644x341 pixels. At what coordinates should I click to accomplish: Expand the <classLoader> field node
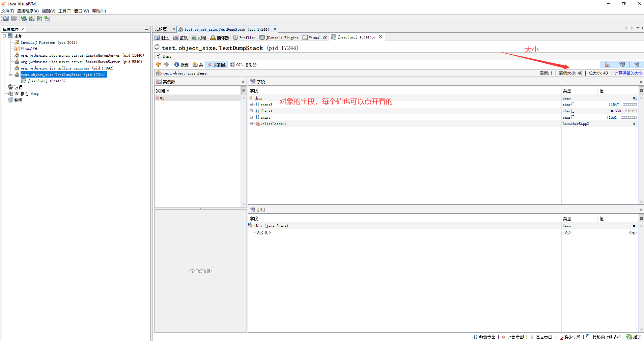[x=251, y=124]
